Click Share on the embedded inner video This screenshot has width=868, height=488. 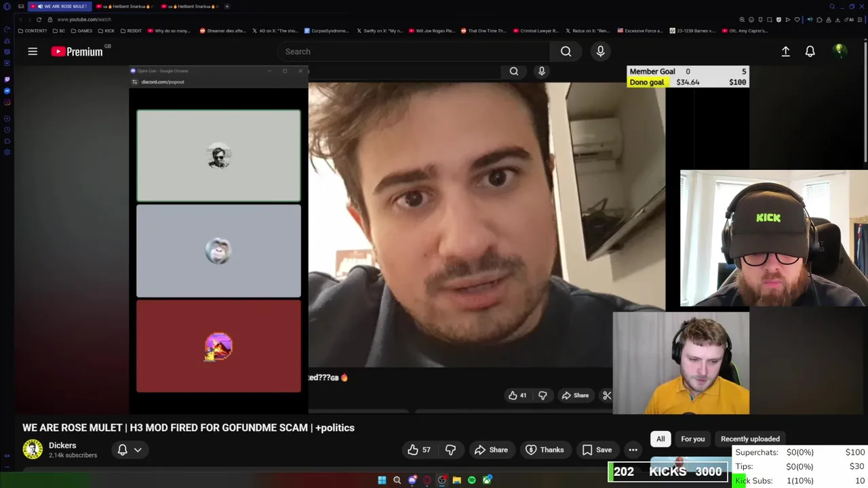click(575, 395)
